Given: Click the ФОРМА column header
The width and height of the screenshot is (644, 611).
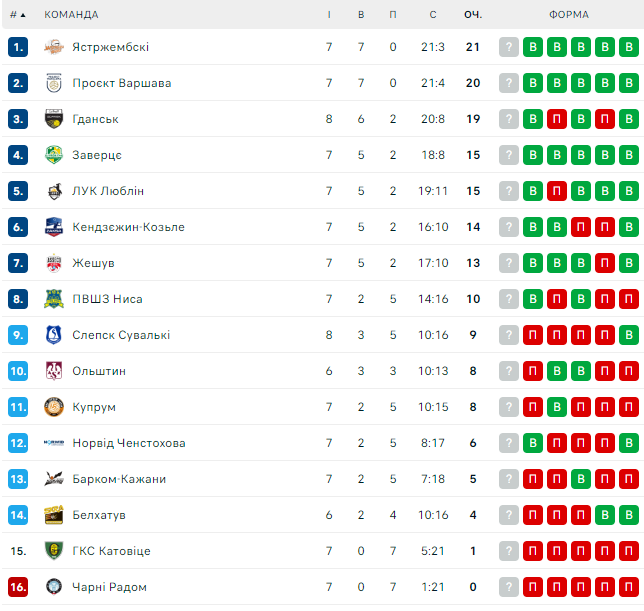Looking at the screenshot, I should pyautogui.click(x=568, y=15).
